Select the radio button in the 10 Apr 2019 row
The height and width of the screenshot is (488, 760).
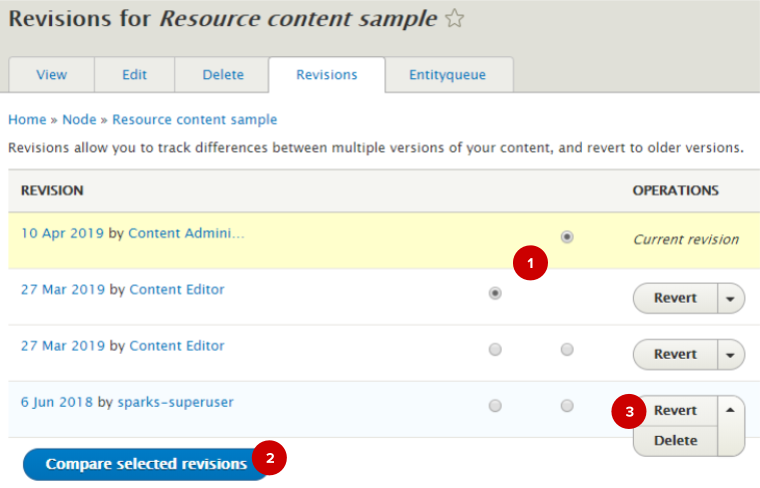[567, 238]
